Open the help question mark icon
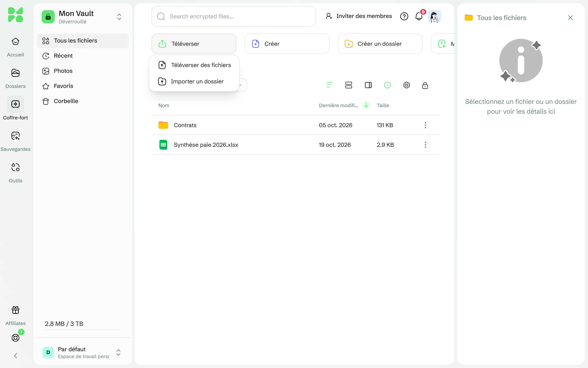Viewport: 588px width, 368px height. click(404, 16)
